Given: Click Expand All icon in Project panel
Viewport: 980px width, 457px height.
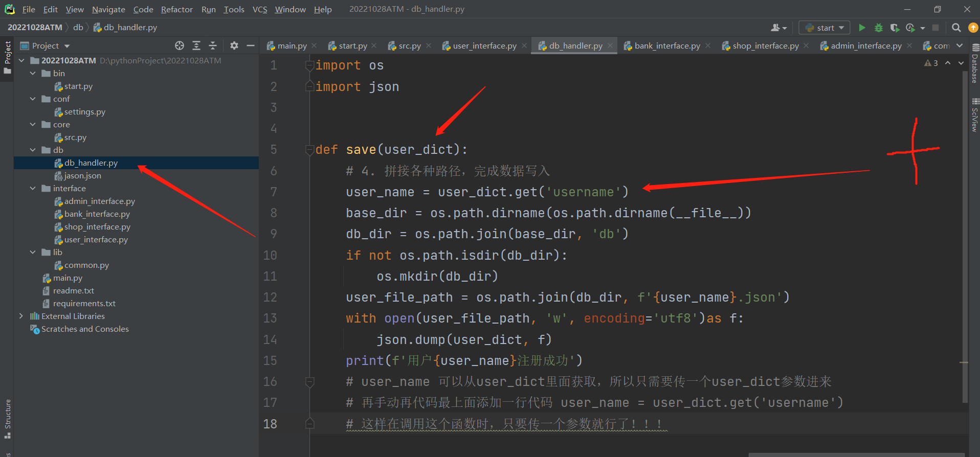Looking at the screenshot, I should click(x=196, y=45).
